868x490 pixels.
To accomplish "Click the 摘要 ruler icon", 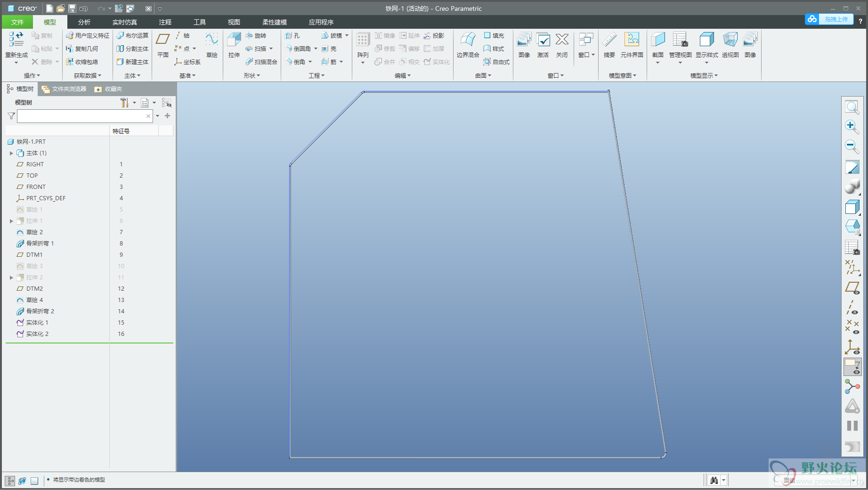I will tap(609, 45).
